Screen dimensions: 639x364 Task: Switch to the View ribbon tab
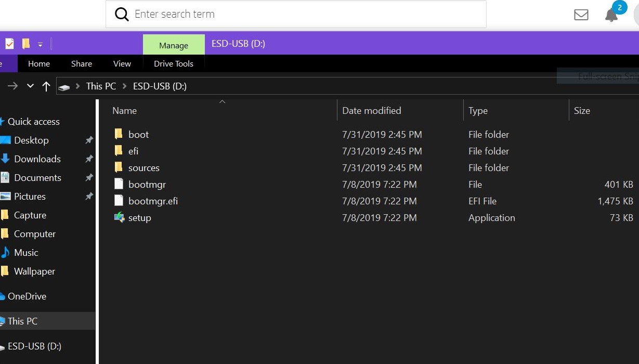(122, 63)
